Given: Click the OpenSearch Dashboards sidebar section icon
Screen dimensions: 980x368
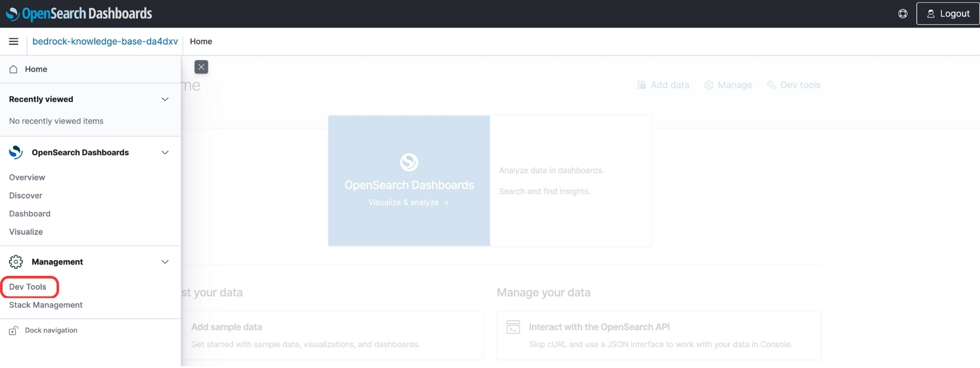Looking at the screenshot, I should (x=16, y=153).
